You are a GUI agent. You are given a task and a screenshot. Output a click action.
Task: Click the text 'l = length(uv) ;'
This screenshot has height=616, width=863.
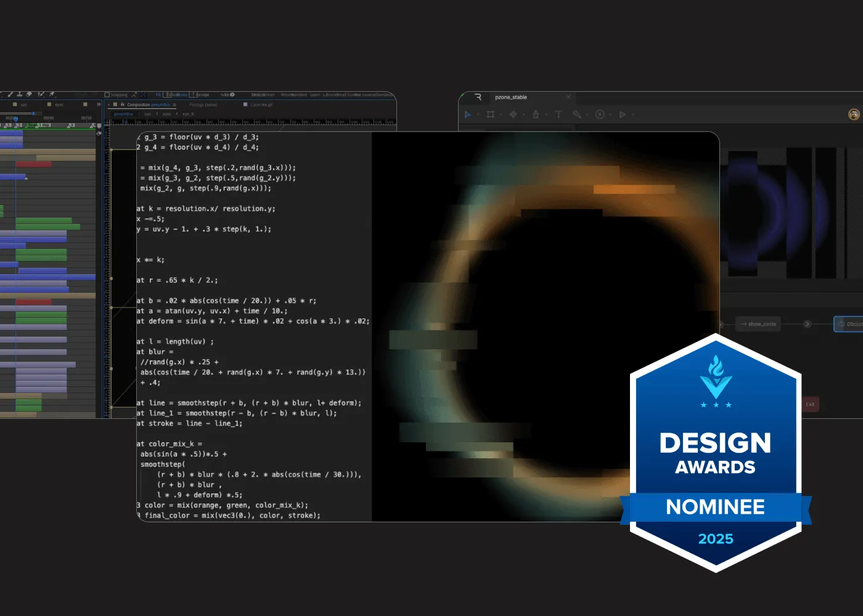pos(181,341)
